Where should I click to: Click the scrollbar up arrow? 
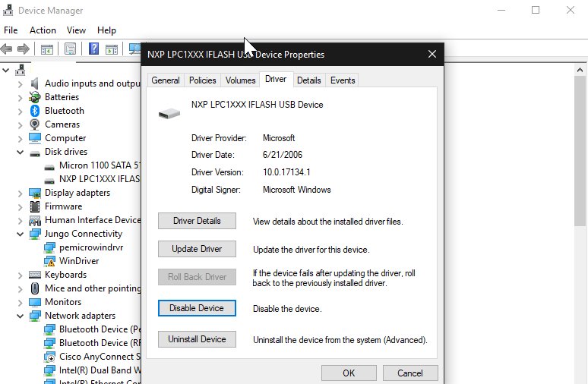(580, 70)
